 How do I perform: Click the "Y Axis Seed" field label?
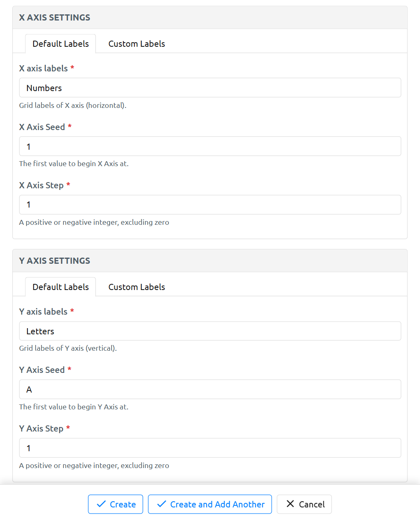42,370
